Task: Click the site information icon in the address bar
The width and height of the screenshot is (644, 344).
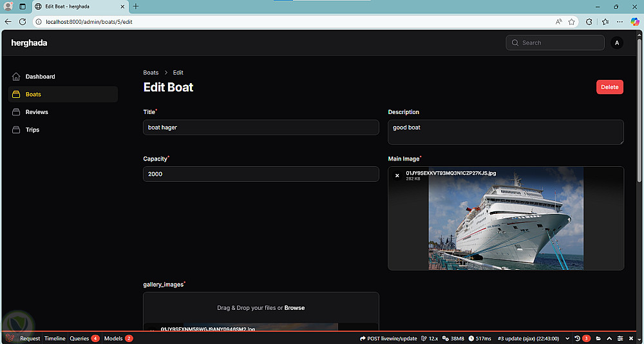Action: pos(39,22)
